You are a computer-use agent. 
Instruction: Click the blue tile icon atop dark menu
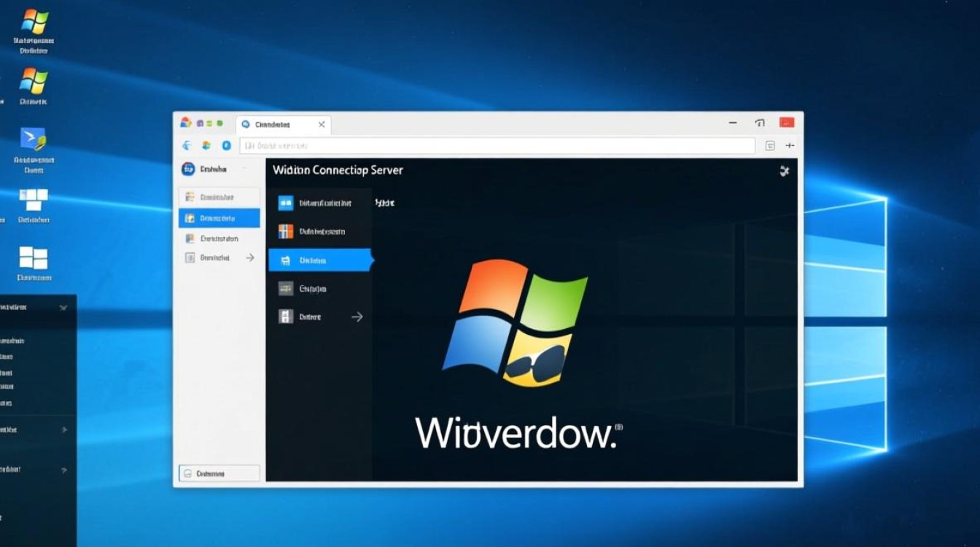pyautogui.click(x=286, y=203)
